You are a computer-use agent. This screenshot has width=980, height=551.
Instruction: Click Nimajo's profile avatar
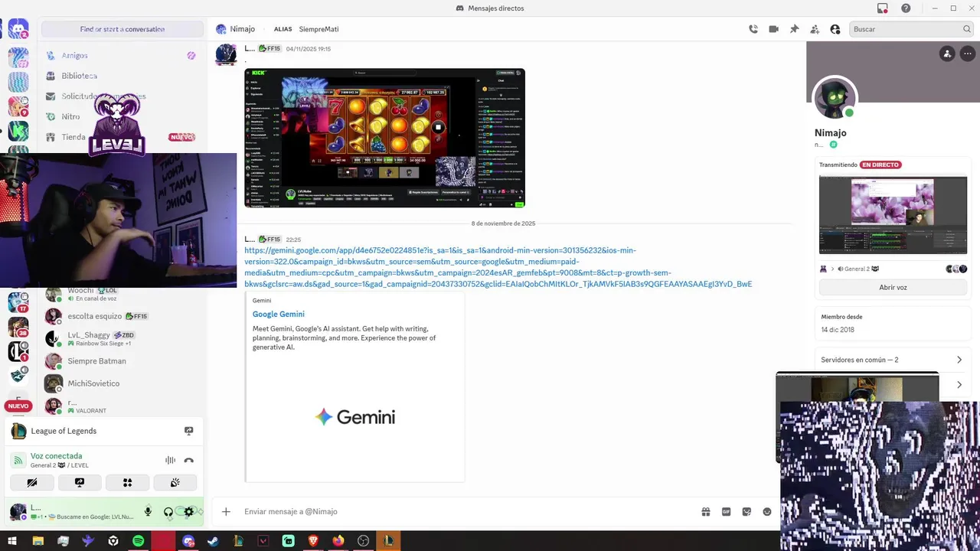[835, 98]
